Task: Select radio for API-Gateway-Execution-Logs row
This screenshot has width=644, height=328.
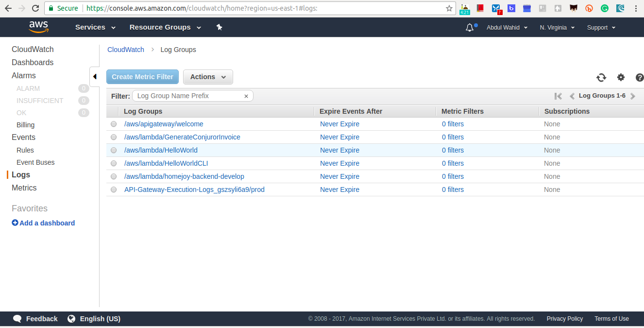Action: (114, 190)
